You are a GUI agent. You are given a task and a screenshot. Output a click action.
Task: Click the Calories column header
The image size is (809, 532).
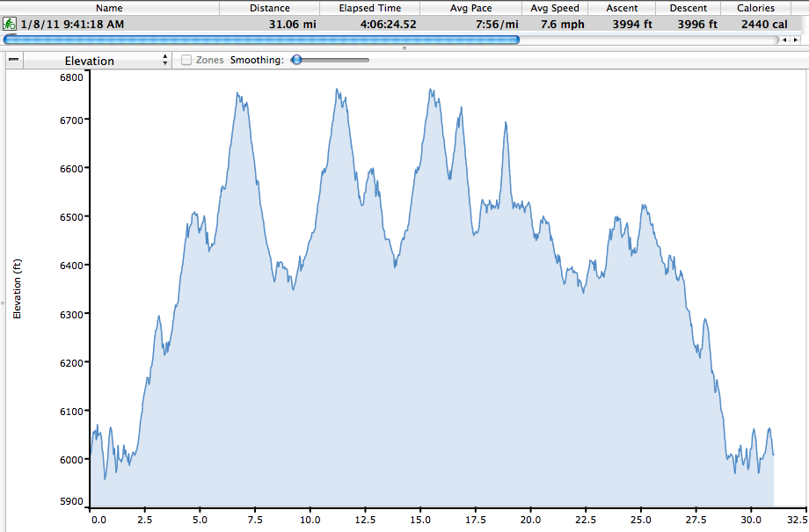tap(755, 8)
